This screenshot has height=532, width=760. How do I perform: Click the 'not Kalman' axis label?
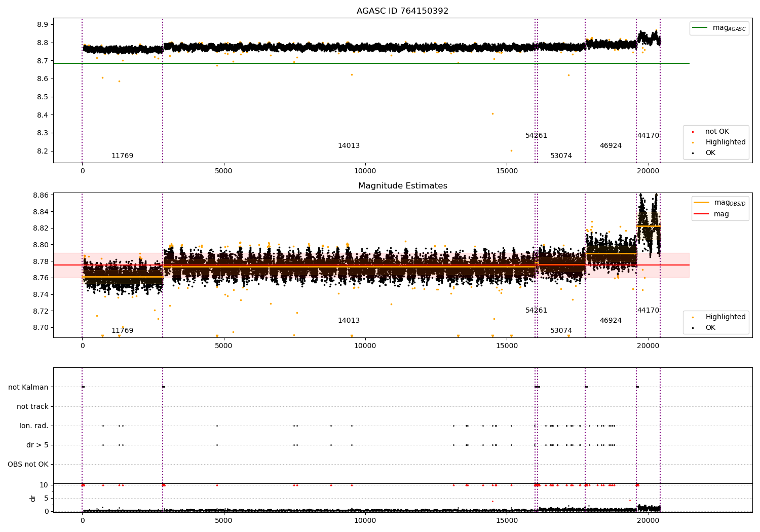[x=28, y=388]
